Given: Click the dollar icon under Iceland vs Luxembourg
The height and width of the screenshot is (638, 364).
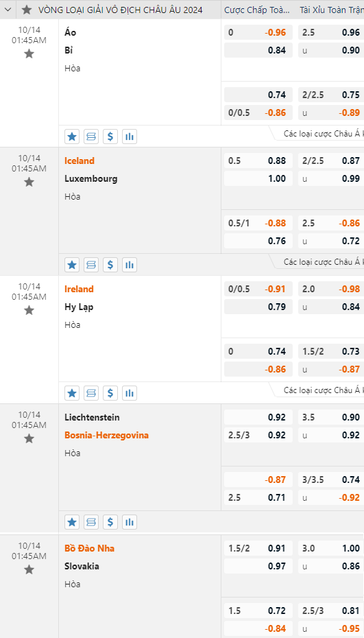Looking at the screenshot, I should click(110, 265).
